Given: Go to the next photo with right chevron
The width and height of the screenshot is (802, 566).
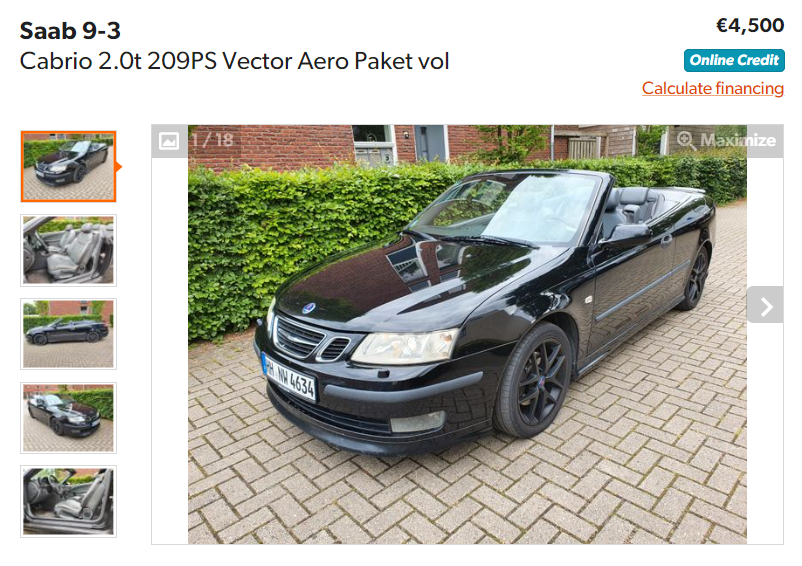Looking at the screenshot, I should [x=765, y=307].
